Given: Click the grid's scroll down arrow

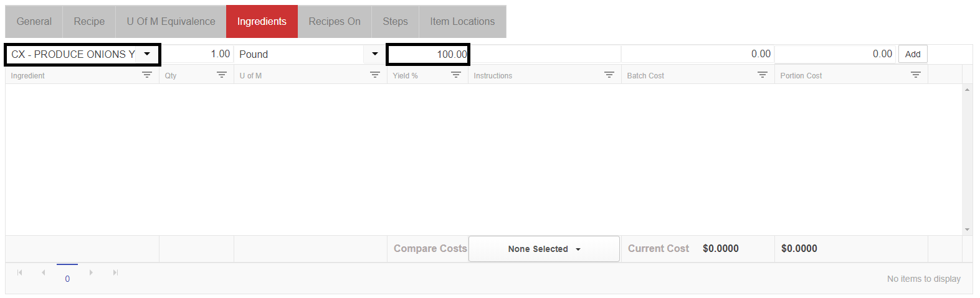Looking at the screenshot, I should point(967,230).
